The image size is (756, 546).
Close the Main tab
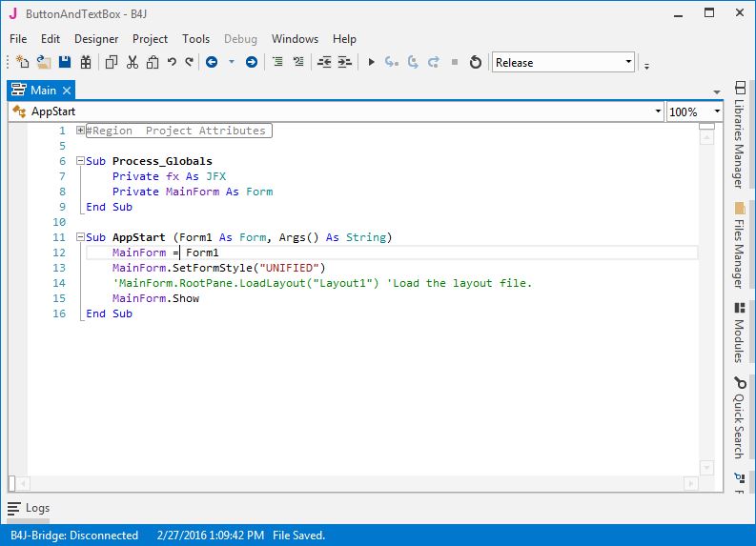pos(67,91)
